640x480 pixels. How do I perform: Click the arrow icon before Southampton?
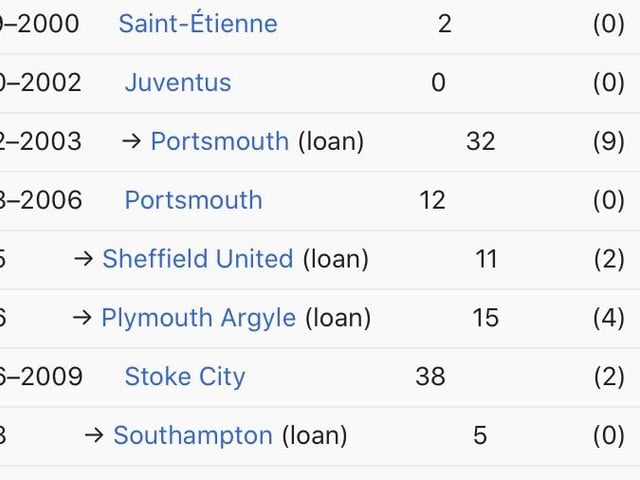[x=94, y=436]
